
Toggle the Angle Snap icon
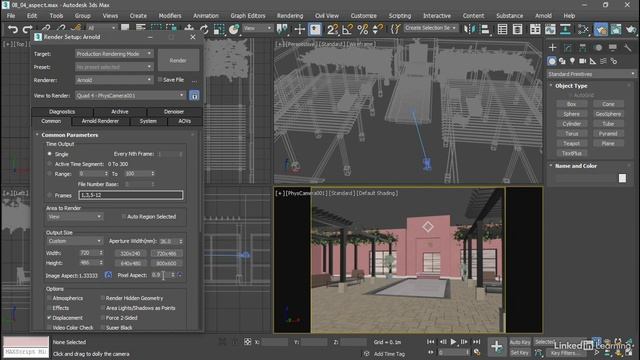(x=347, y=29)
